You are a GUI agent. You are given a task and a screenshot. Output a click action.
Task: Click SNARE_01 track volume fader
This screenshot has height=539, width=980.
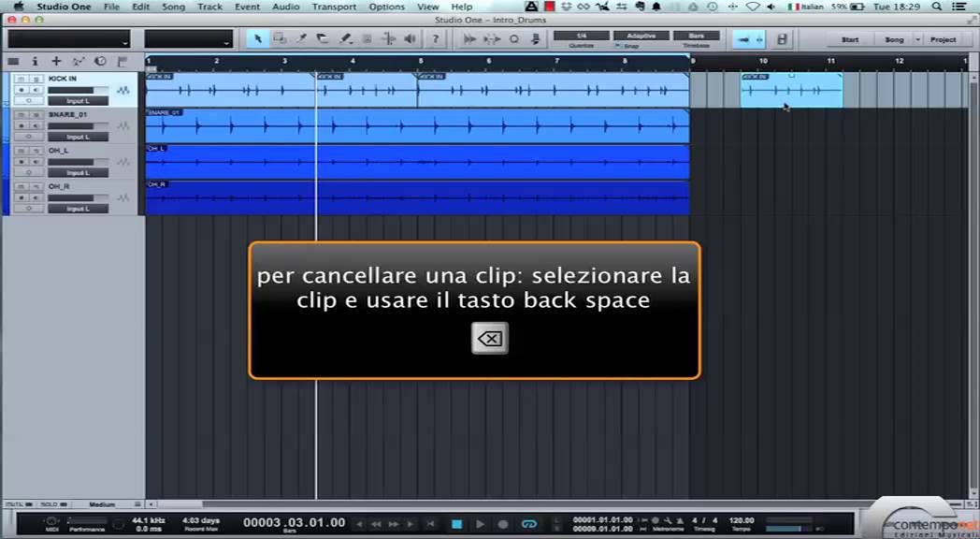coord(79,126)
